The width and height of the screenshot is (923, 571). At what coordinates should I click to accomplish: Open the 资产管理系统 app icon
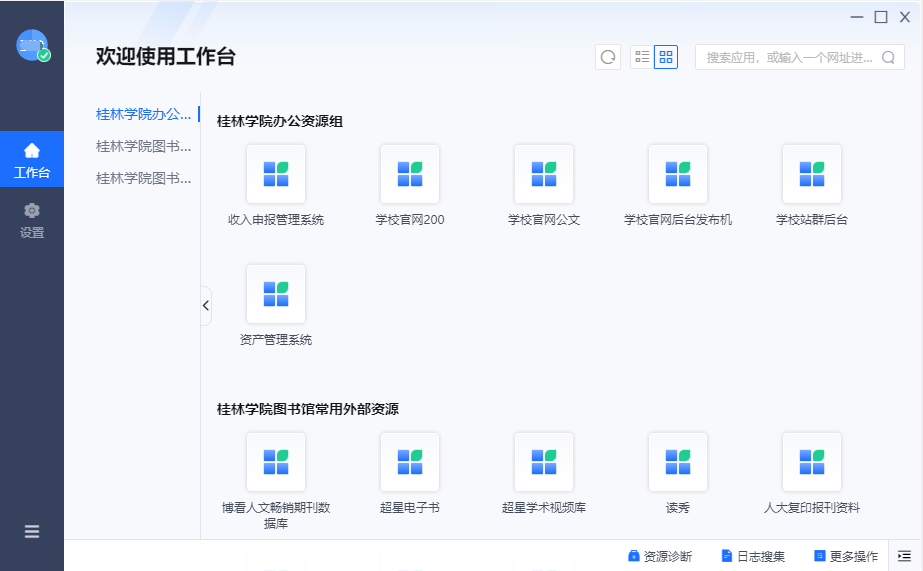[x=275, y=295]
